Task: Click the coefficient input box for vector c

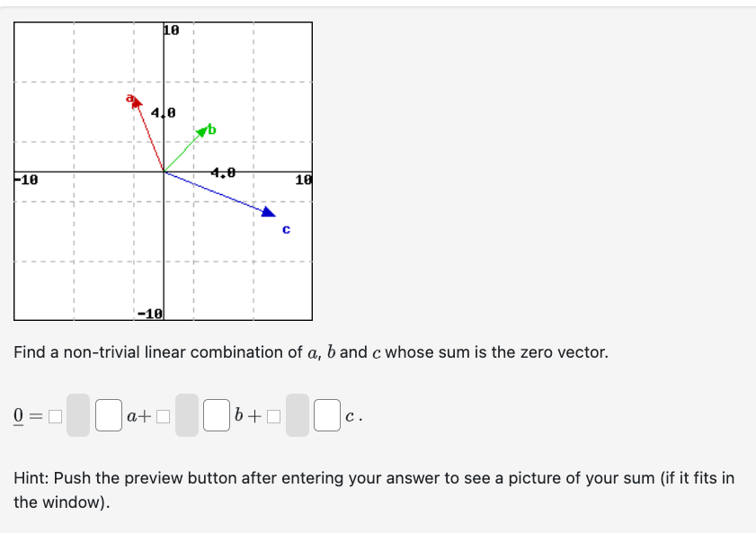Action: click(x=326, y=415)
